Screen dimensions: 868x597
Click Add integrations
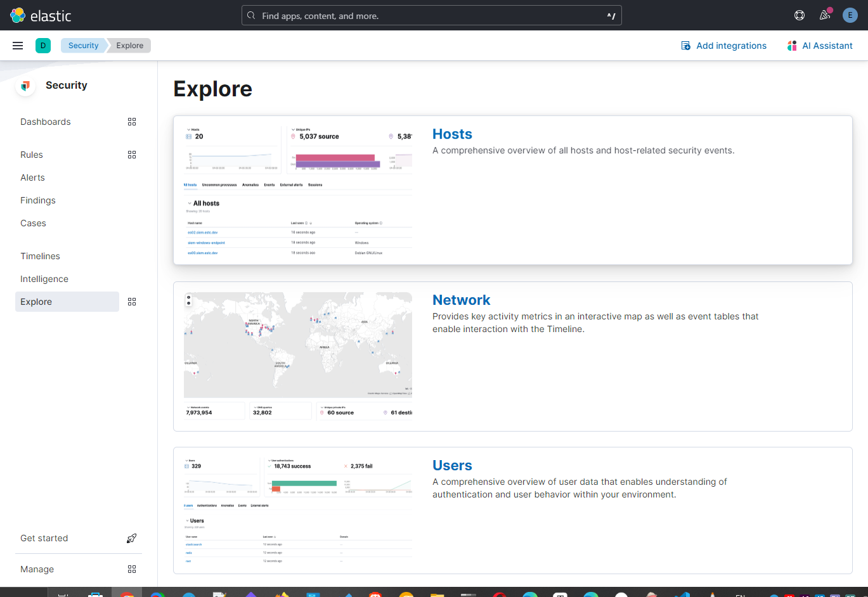tap(723, 45)
